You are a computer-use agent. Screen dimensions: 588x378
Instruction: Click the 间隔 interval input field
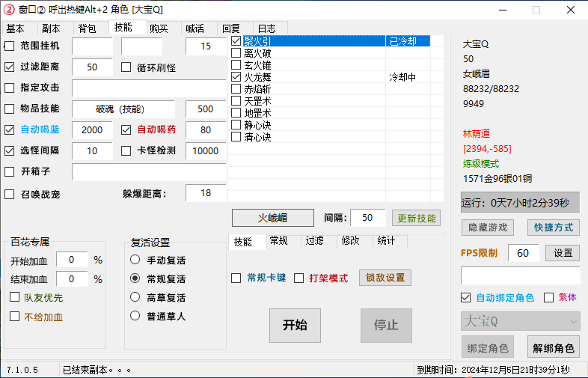(x=367, y=218)
